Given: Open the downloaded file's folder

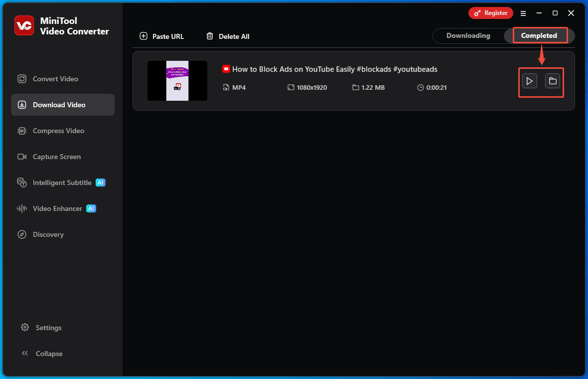Looking at the screenshot, I should 553,81.
